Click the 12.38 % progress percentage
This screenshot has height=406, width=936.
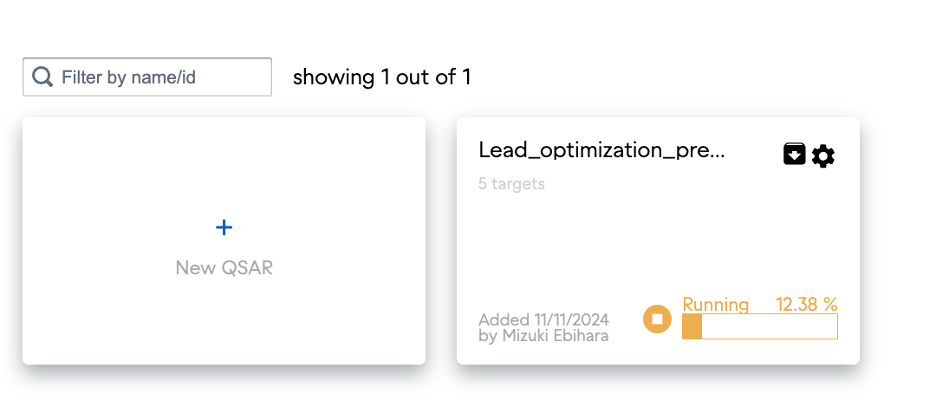(x=806, y=305)
